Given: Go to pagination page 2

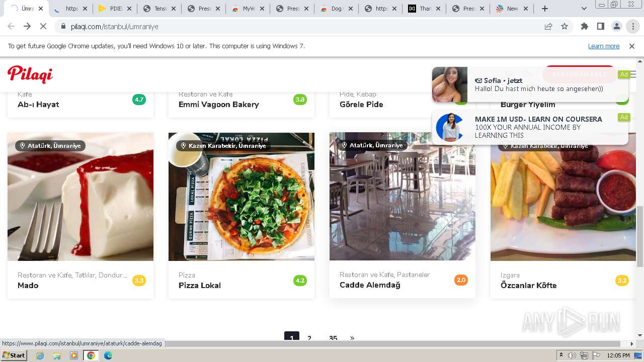Looking at the screenshot, I should (x=309, y=338).
